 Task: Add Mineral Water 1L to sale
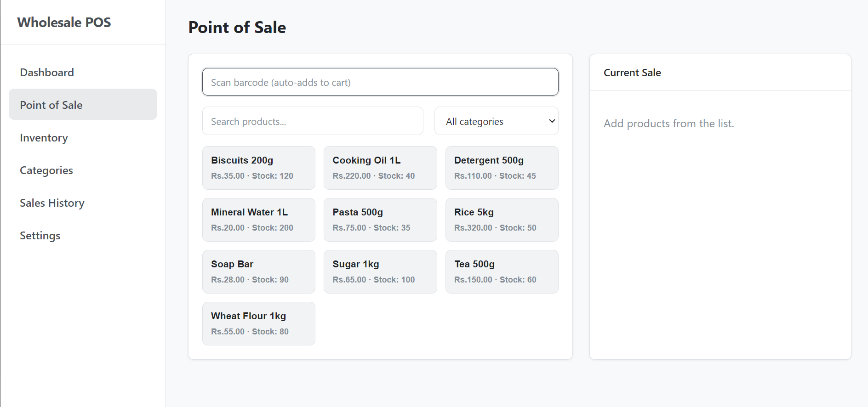point(259,220)
